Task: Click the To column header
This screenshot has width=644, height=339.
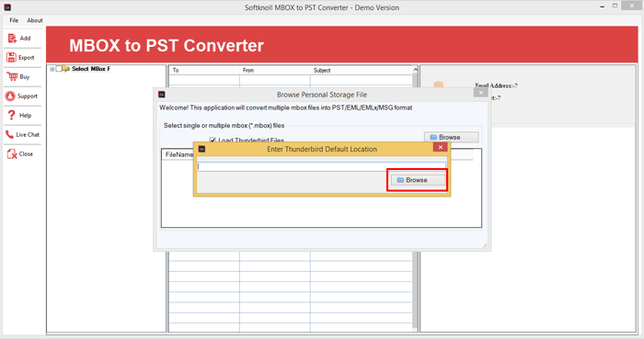Action: coord(204,70)
